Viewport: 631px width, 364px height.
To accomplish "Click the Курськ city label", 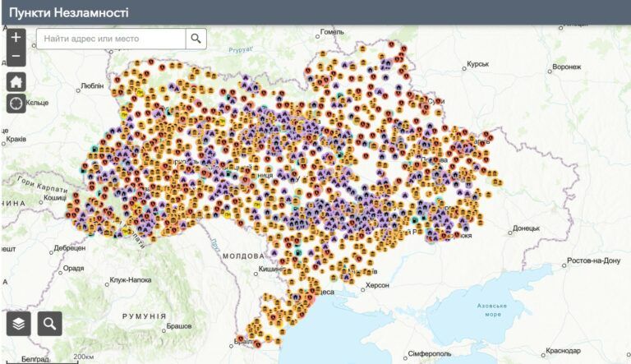I will [477, 64].
